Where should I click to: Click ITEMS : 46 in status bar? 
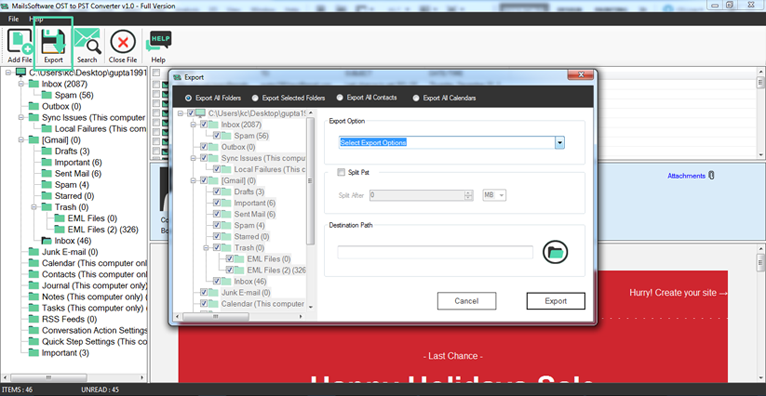[17, 390]
